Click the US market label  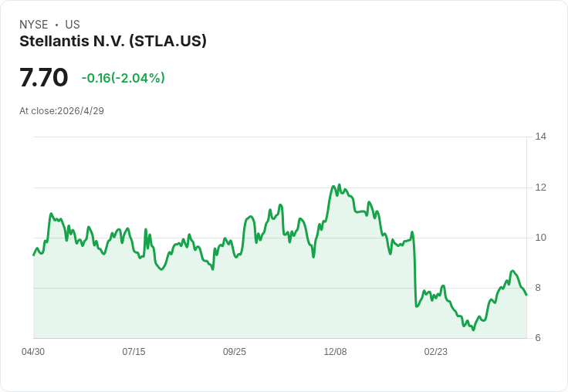(x=73, y=24)
